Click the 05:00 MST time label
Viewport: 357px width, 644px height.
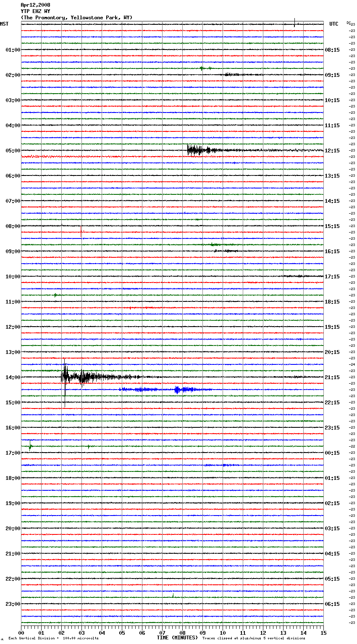pos(13,151)
